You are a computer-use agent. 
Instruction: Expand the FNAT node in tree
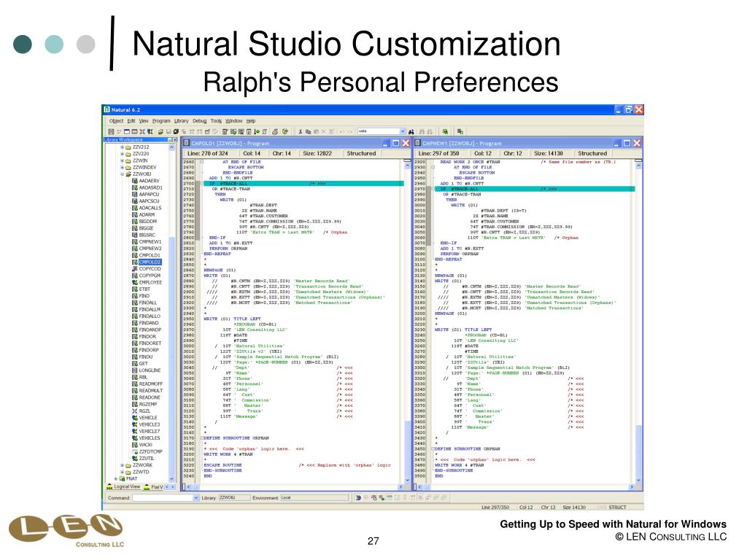tap(116, 478)
